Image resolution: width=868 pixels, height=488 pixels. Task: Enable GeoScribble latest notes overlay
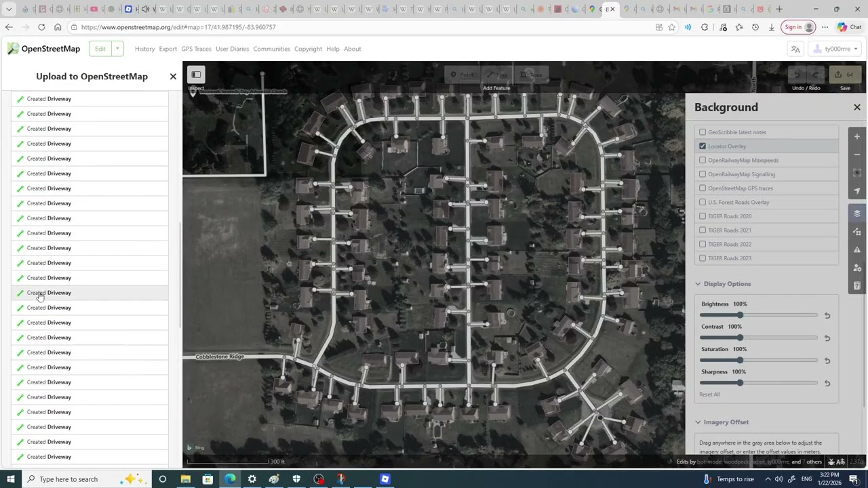point(703,132)
